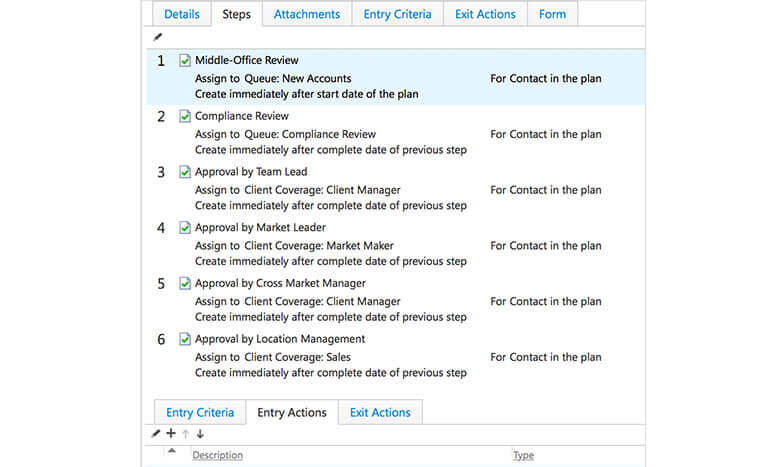780x467 pixels.
Task: Toggle the Approval by Location Management checkbox
Action: point(185,339)
